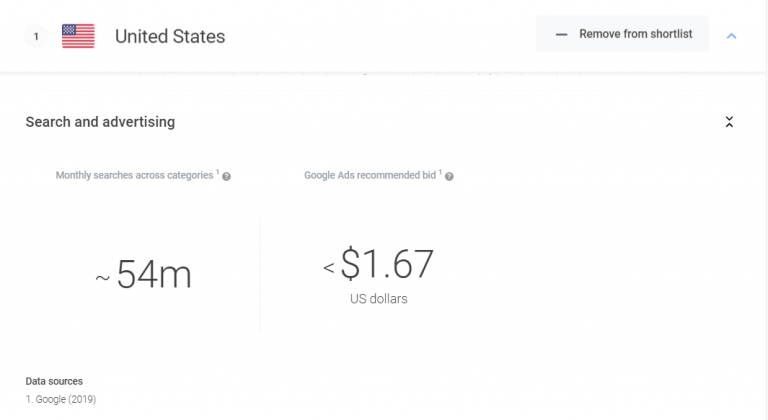Click the US dollars caption
768x420 pixels.
pyautogui.click(x=378, y=299)
